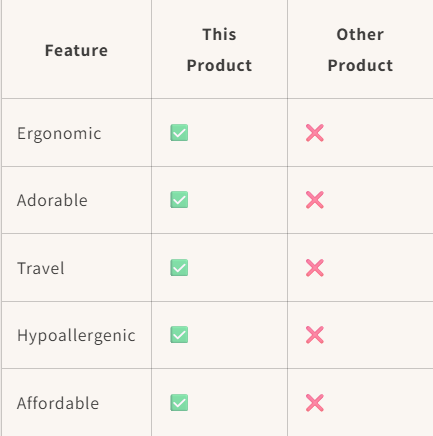Select the Feature column header
Image resolution: width=433 pixels, height=436 pixels.
[x=76, y=51]
